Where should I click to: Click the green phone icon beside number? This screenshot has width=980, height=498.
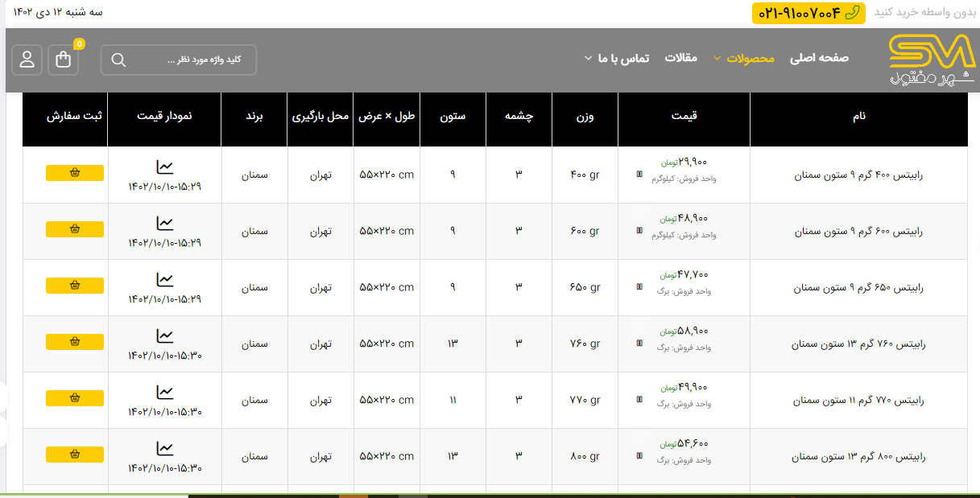[x=852, y=12]
